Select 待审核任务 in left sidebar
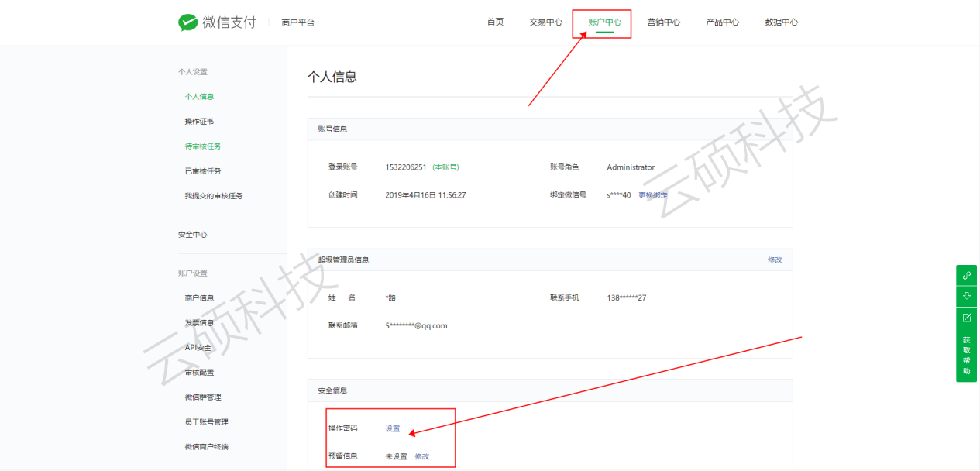This screenshot has width=980, height=471. pos(203,146)
